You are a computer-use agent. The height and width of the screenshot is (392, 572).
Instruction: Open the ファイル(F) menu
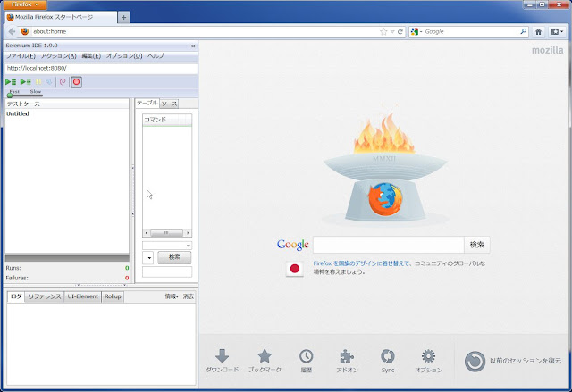[21, 56]
